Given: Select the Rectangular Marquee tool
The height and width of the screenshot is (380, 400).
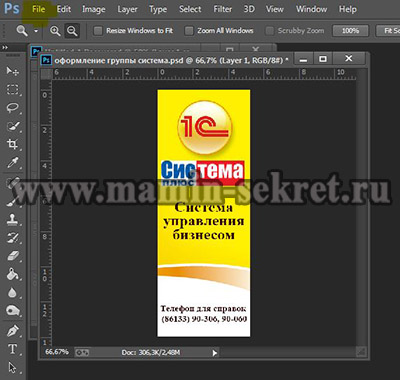Looking at the screenshot, I should (x=13, y=89).
